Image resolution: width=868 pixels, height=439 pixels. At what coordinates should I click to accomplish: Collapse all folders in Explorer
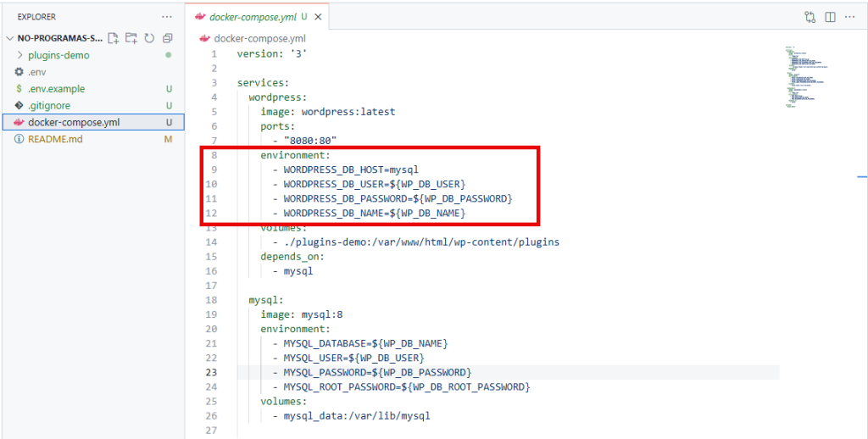(x=167, y=38)
